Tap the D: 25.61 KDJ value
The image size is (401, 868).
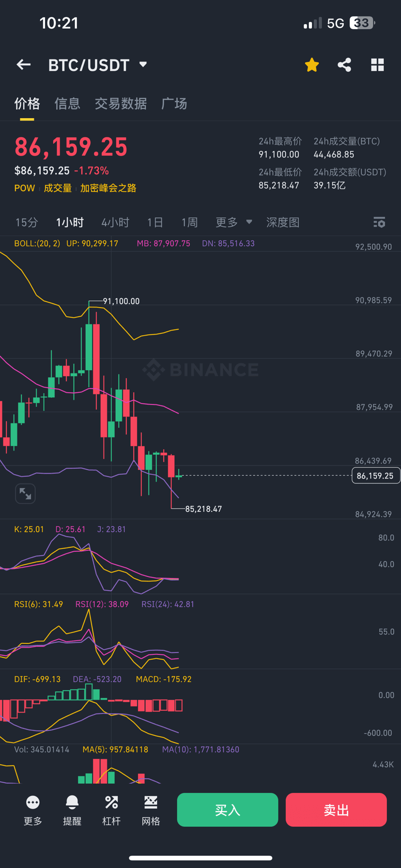[x=70, y=529]
